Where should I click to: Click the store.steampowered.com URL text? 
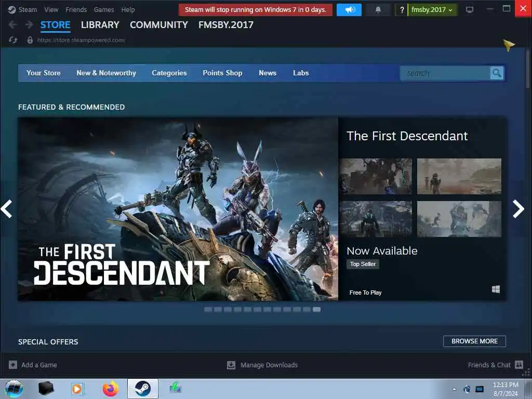tap(81, 40)
